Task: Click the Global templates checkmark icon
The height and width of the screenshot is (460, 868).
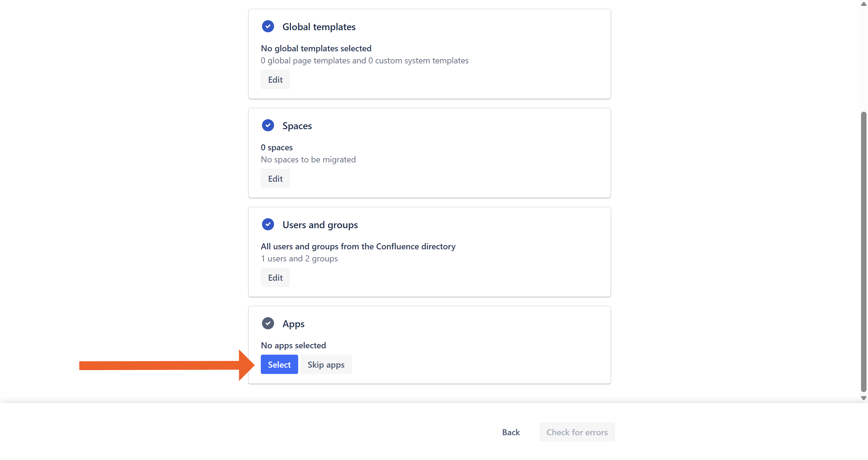Action: point(267,26)
